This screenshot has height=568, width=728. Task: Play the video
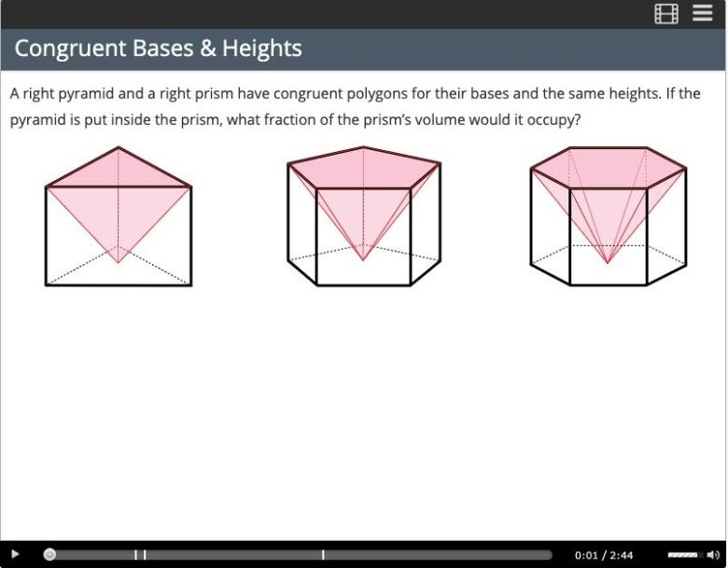coord(15,554)
